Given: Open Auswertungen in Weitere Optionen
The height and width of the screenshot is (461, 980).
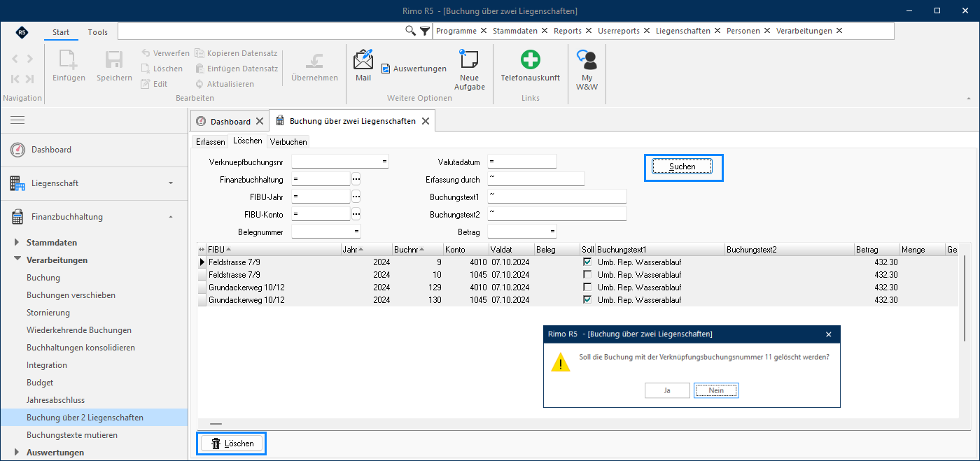Looking at the screenshot, I should coord(414,69).
